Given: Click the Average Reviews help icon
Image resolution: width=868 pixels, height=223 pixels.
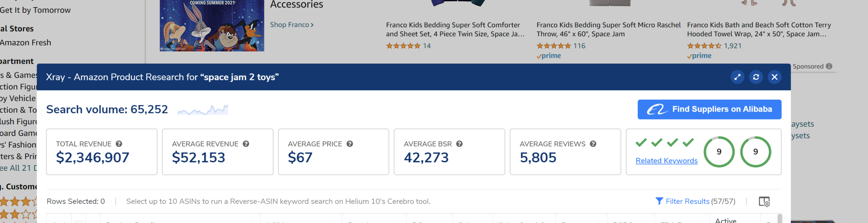Looking at the screenshot, I should click(593, 144).
